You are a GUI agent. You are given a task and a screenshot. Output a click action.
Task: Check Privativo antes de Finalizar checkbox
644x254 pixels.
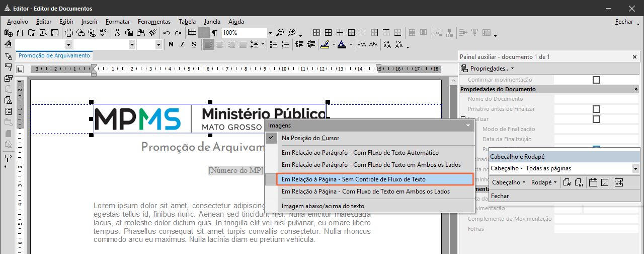[x=597, y=109]
